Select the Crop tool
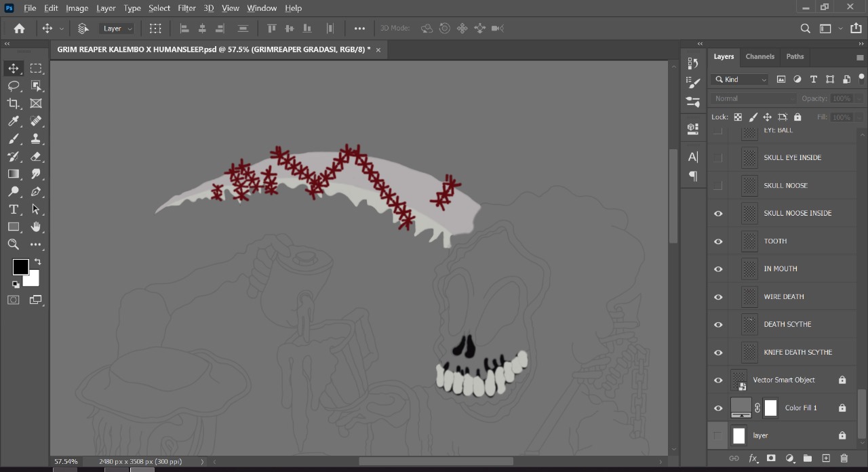Screen dimensions: 868x472 coord(14,104)
